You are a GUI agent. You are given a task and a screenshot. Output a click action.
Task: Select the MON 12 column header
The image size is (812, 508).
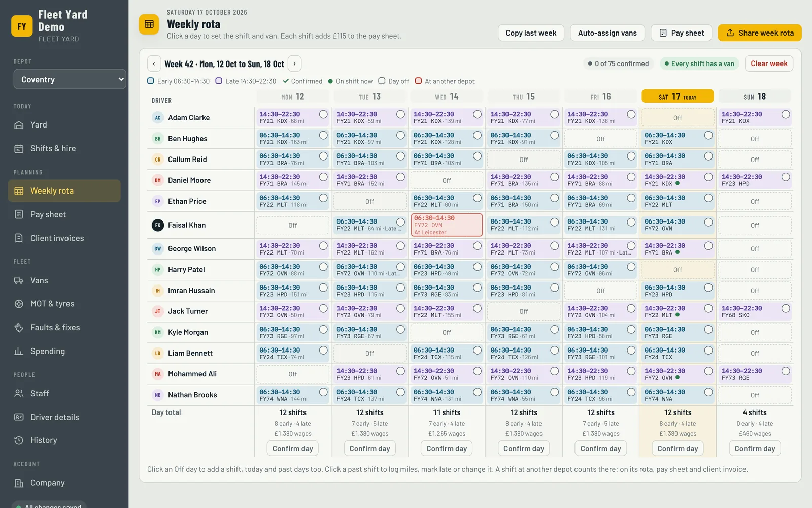click(293, 97)
